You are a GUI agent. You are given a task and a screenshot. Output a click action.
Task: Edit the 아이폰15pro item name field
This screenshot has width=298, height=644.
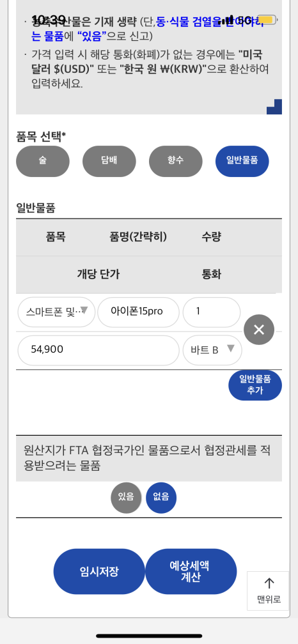(x=139, y=312)
